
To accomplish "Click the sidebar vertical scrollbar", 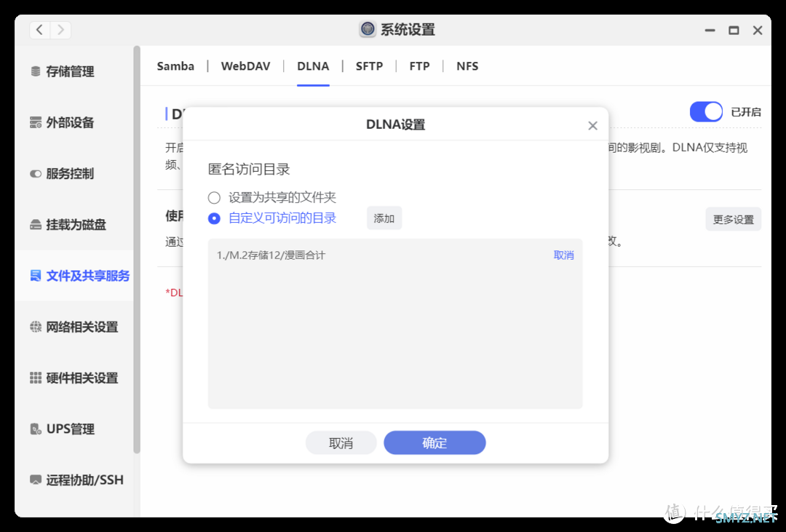I will [x=137, y=250].
